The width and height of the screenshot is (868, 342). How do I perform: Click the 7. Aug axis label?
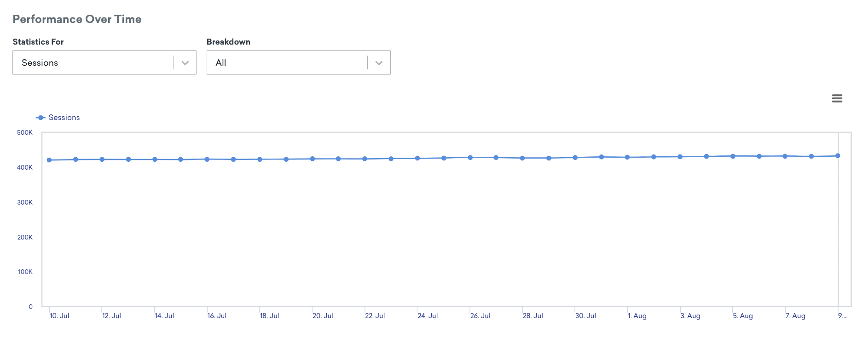coord(795,316)
